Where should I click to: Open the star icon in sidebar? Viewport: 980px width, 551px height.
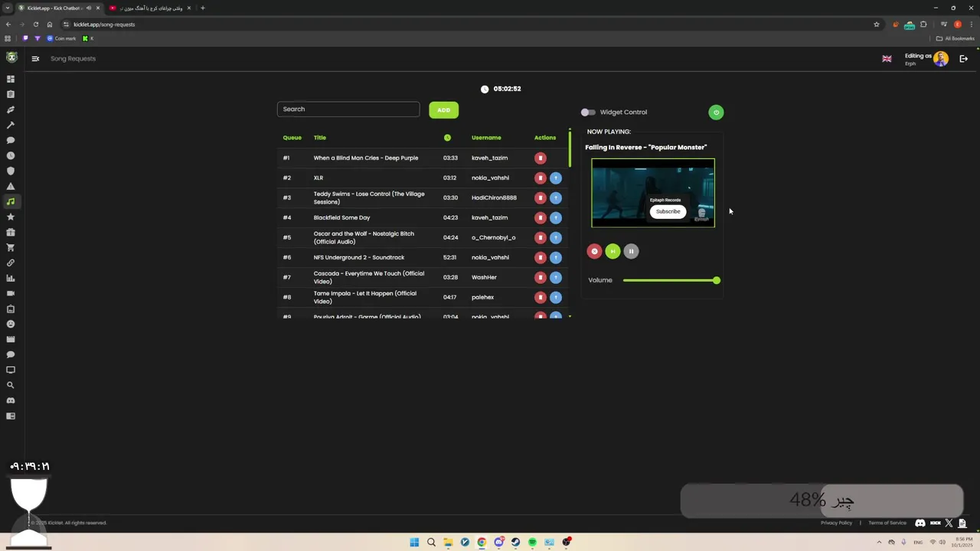(x=11, y=217)
